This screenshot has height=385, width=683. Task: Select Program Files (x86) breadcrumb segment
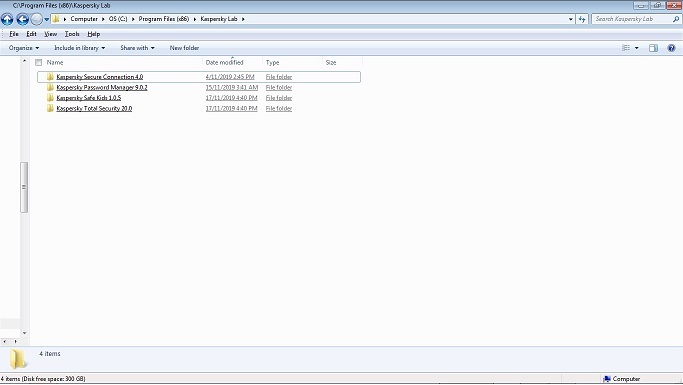click(x=164, y=19)
